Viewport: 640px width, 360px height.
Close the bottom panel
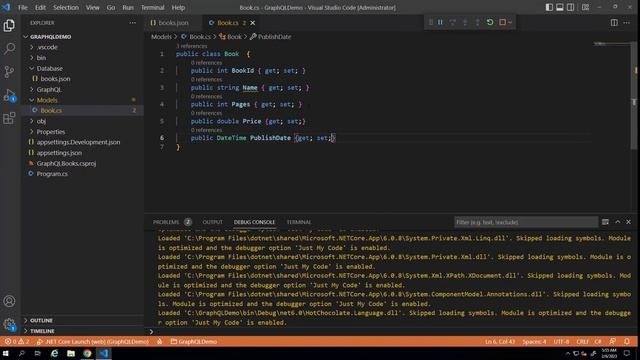(x=629, y=222)
